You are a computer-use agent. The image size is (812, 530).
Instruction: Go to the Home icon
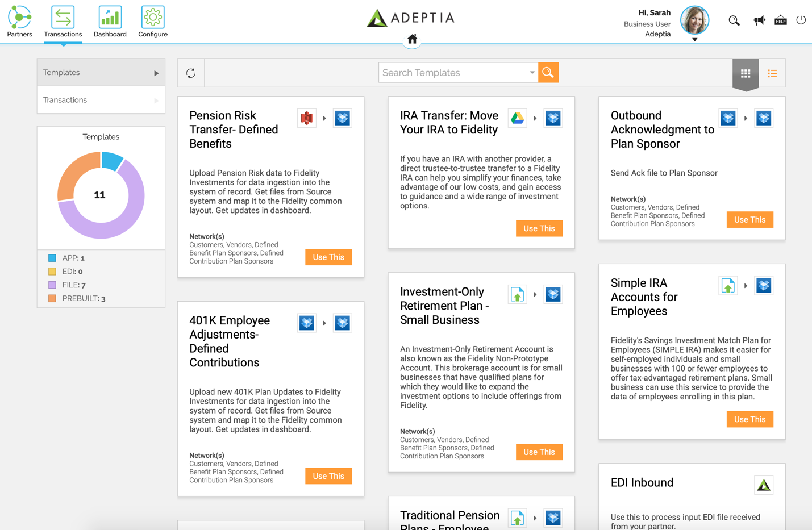pyautogui.click(x=412, y=39)
